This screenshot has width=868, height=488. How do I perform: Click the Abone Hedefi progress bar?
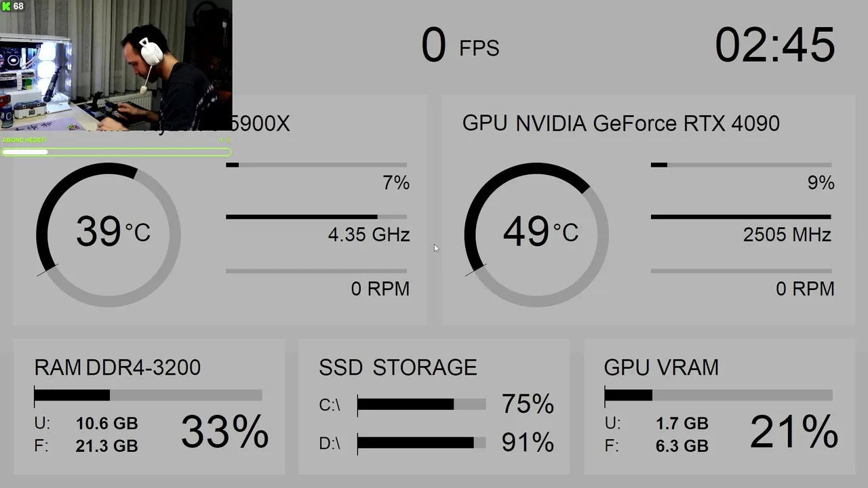click(115, 152)
